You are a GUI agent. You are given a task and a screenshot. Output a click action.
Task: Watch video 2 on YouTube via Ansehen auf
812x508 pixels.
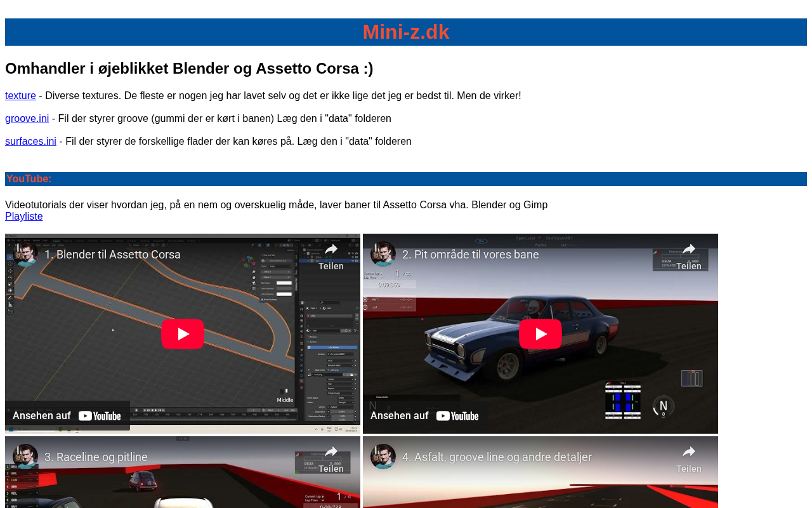pos(425,416)
